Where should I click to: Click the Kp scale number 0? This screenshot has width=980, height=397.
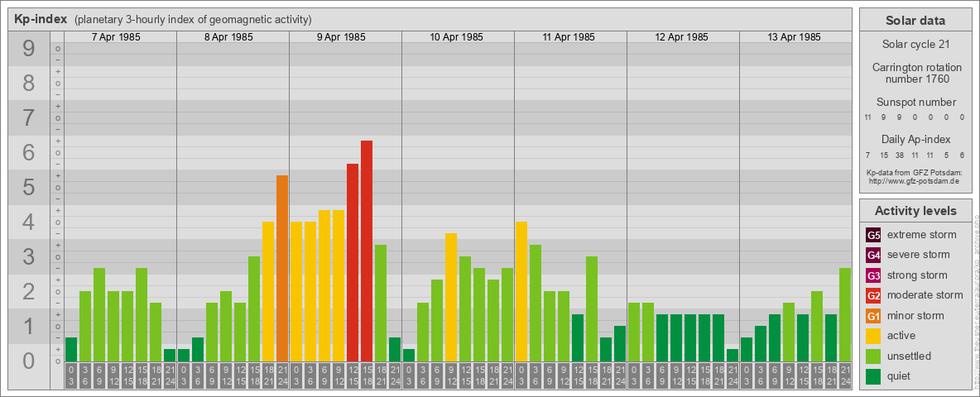click(29, 361)
